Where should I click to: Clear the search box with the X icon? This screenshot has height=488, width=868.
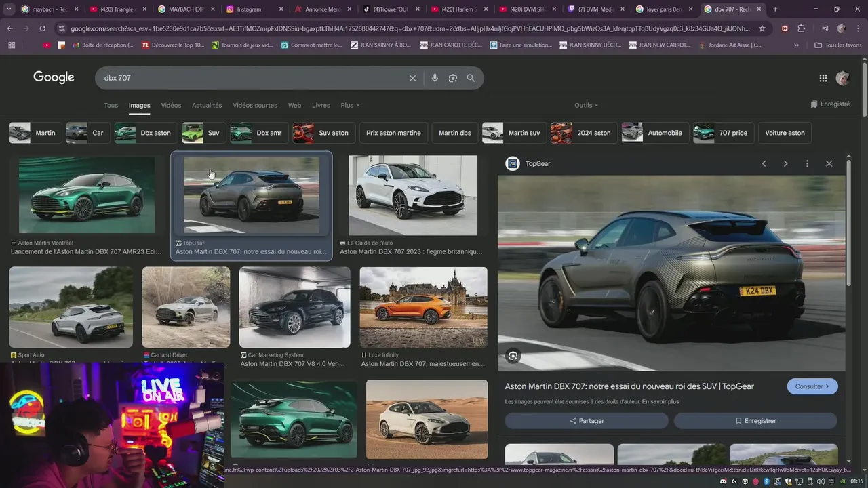coord(412,78)
